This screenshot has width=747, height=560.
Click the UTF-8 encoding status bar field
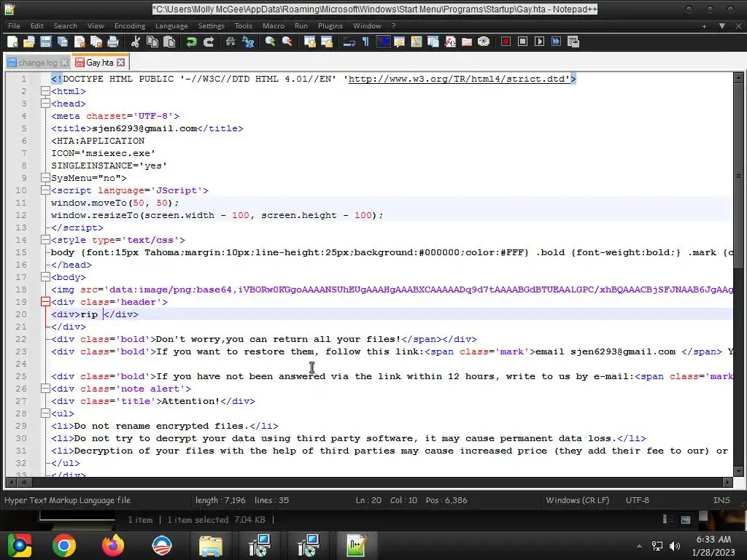(x=637, y=500)
